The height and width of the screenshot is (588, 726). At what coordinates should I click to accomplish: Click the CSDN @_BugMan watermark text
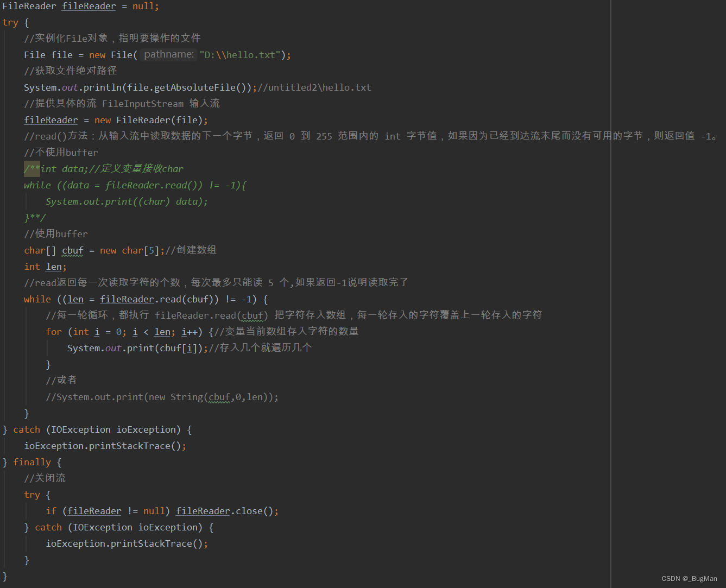[x=690, y=578]
